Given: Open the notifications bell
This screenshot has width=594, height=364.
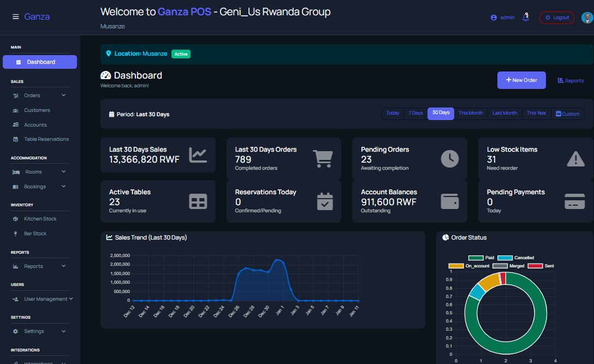Looking at the screenshot, I should 525,17.
